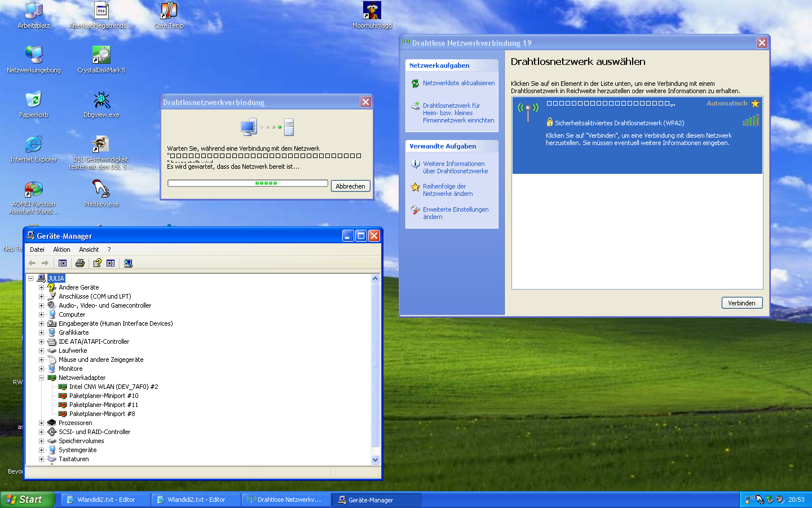This screenshot has width=812, height=508.
Task: Select the AOMEI Partition Assistant desktop icon
Action: (34, 198)
